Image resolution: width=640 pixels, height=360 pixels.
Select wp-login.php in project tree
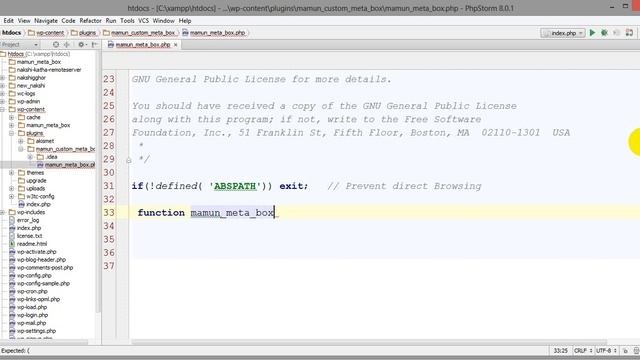(32, 315)
